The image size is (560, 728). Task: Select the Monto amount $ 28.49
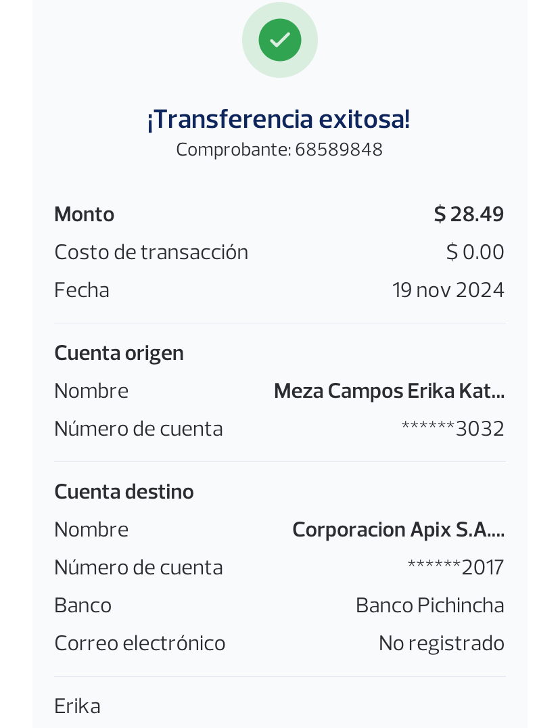click(469, 214)
